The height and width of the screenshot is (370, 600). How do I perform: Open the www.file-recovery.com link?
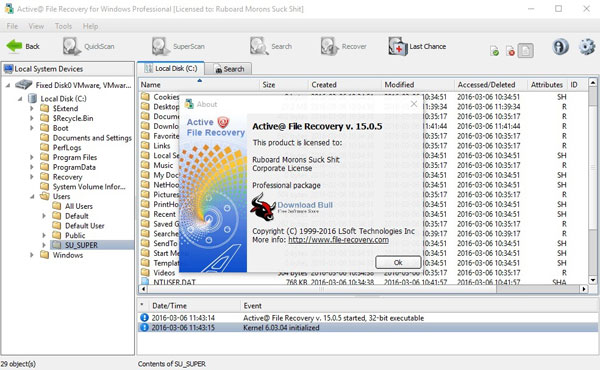click(338, 240)
